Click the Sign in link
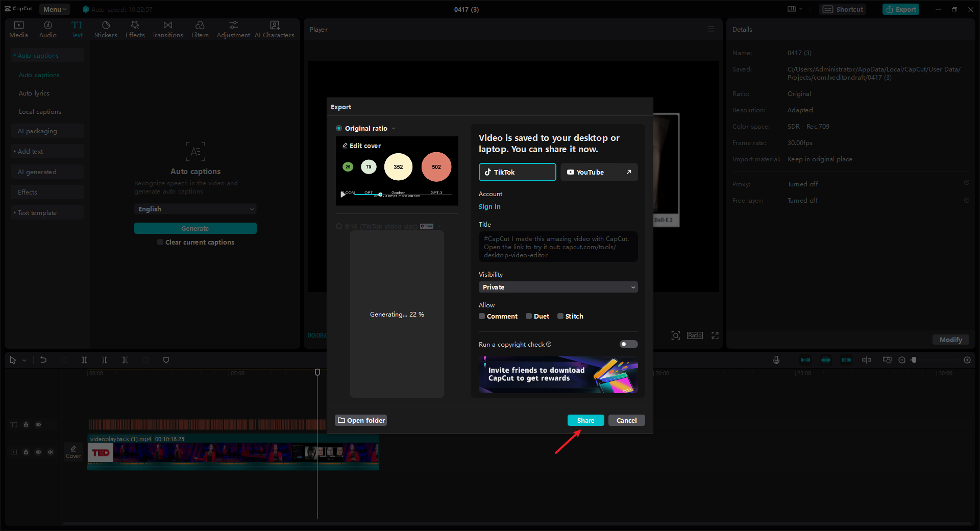The image size is (980, 531). point(489,206)
